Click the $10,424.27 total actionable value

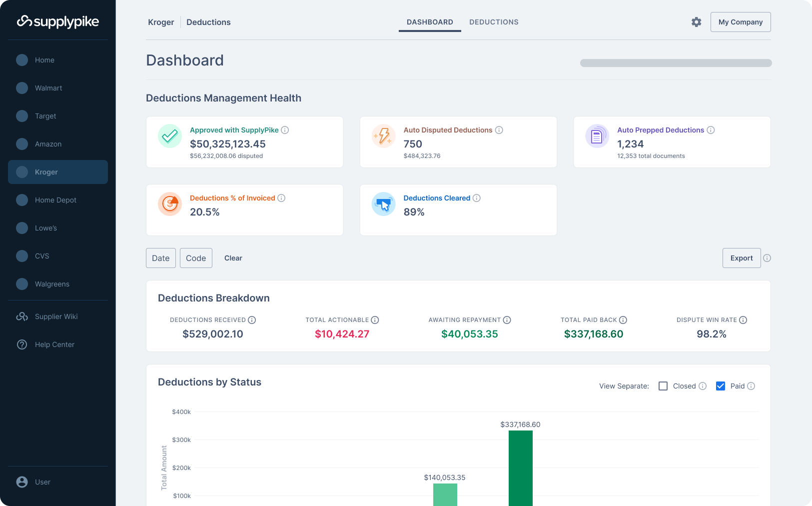pos(342,334)
